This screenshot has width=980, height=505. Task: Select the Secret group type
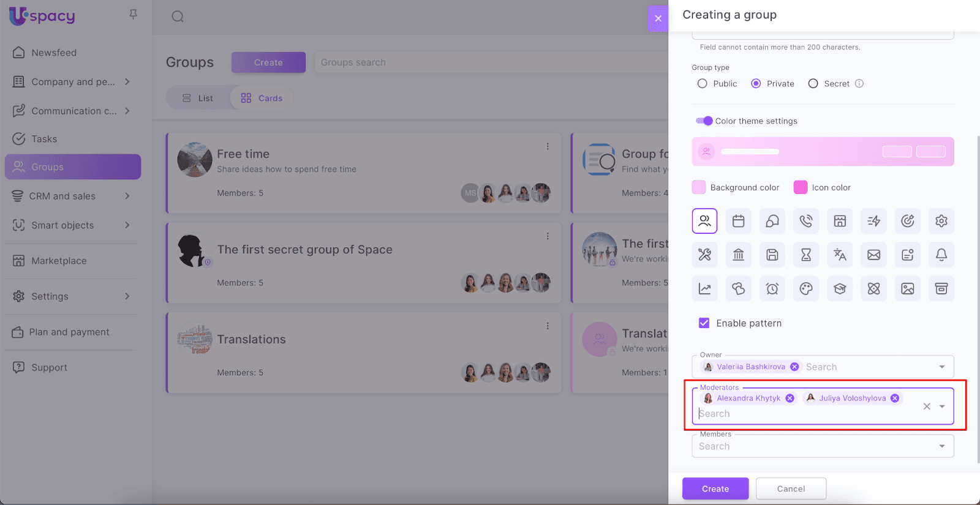point(813,84)
